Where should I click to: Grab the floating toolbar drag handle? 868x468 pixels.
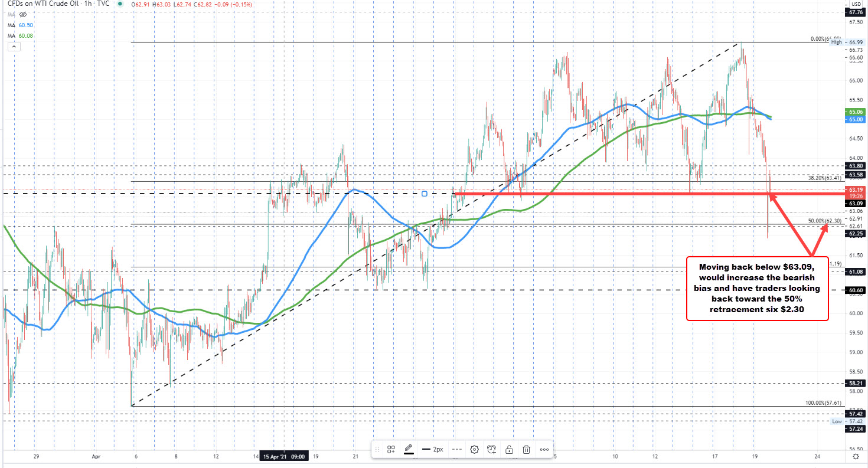(x=378, y=449)
